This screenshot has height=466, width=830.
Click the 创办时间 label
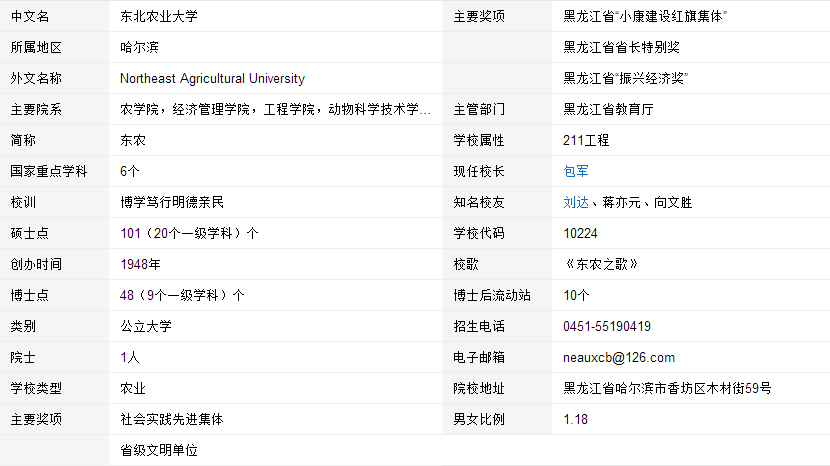36,264
